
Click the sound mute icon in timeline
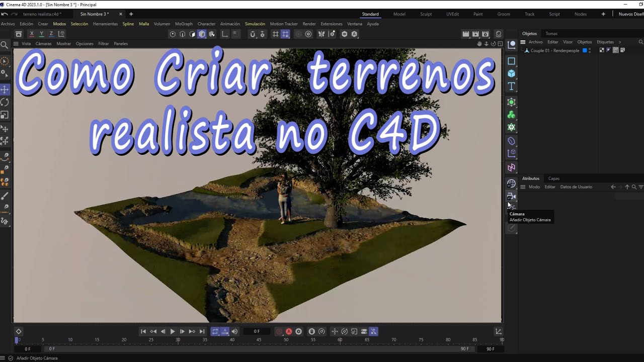pos(234,331)
